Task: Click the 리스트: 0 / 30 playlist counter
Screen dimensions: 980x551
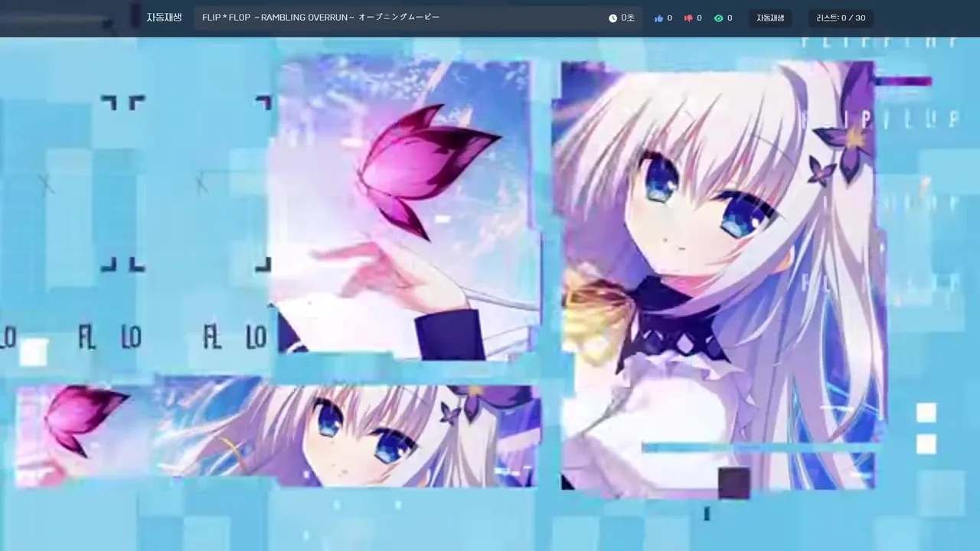Action: (x=841, y=18)
